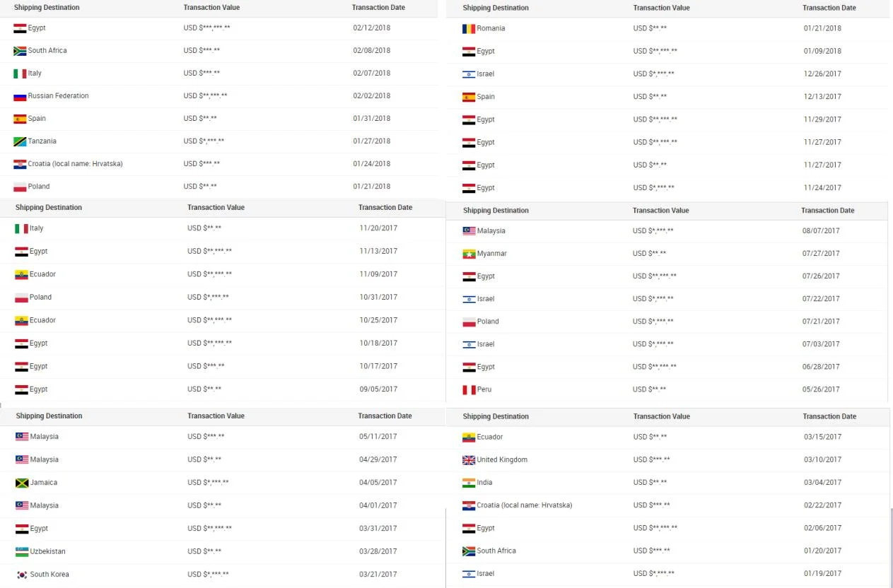Click Transaction Date header above 05/11/2017
The height and width of the screenshot is (588, 893).
(x=385, y=416)
